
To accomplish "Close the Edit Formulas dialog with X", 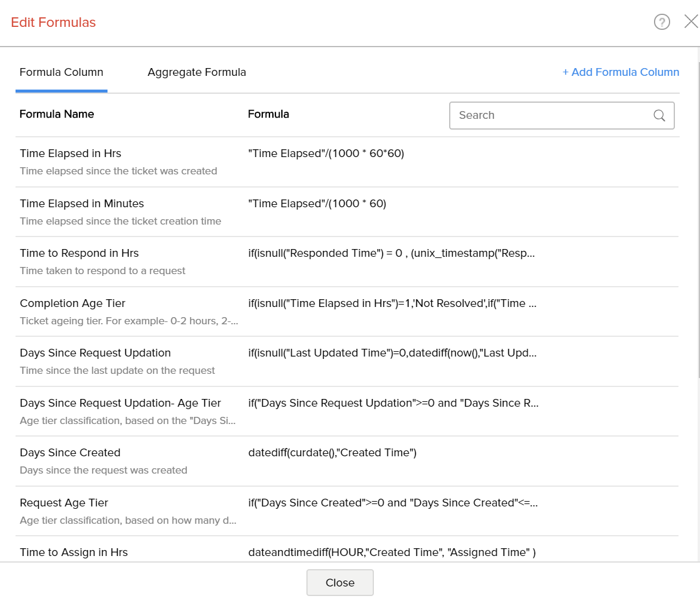I will coord(691,22).
